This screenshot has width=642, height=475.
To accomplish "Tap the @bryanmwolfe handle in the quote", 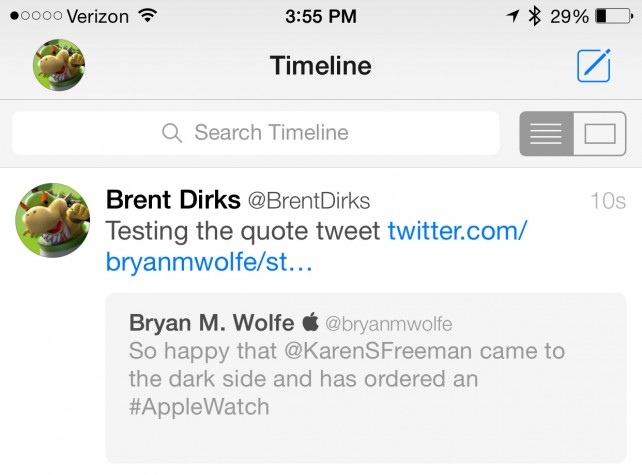I will click(389, 324).
